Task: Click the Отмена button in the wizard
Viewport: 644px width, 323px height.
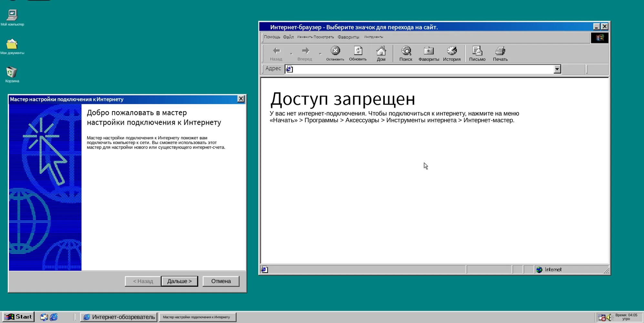Action: pos(221,281)
